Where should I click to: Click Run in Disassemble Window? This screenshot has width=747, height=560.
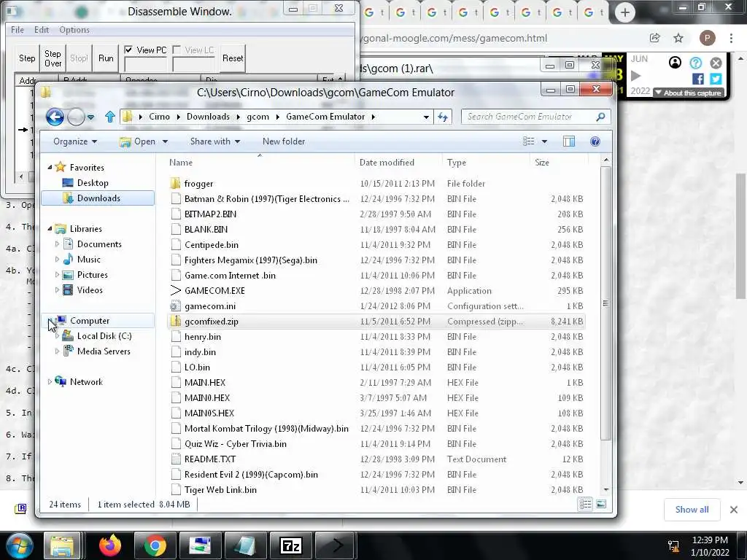coord(106,58)
